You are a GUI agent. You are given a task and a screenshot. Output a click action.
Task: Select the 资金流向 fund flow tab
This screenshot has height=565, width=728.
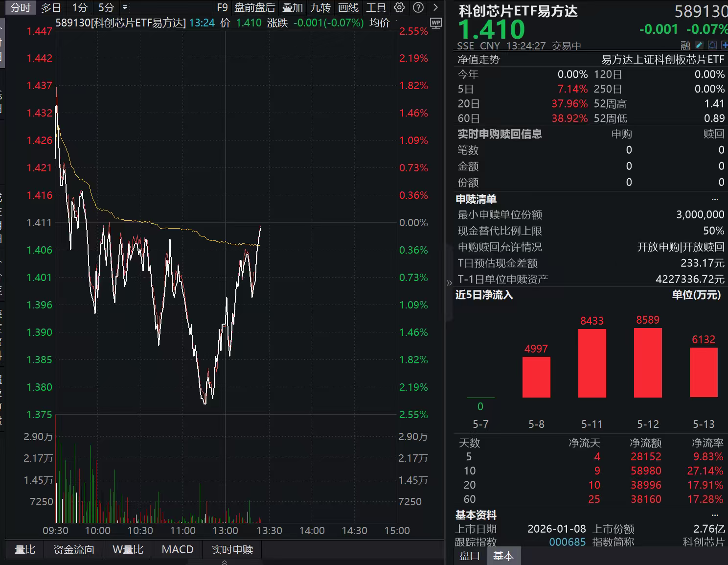[x=73, y=549]
